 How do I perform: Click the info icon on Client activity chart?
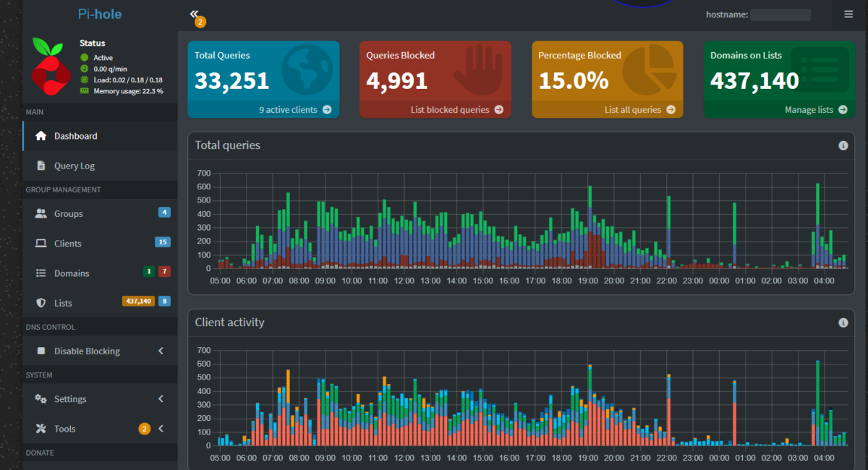[843, 322]
